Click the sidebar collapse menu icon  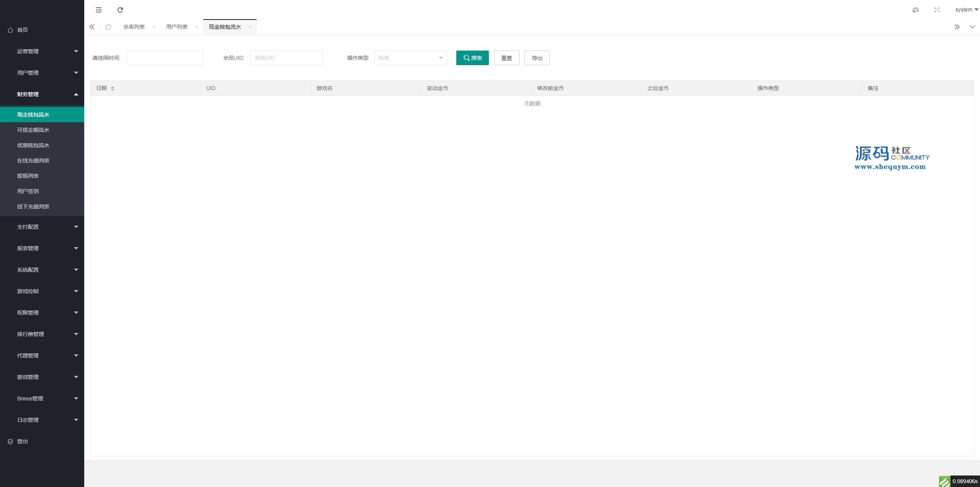[99, 10]
